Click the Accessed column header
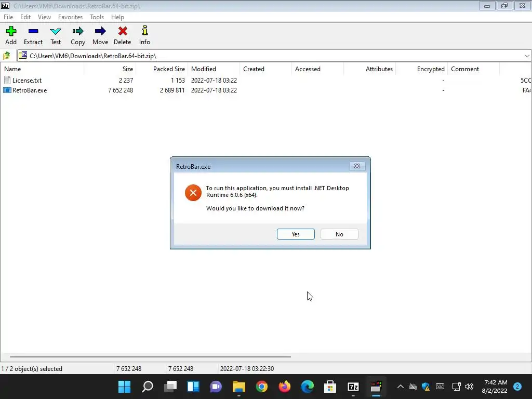532x399 pixels. (x=317, y=69)
